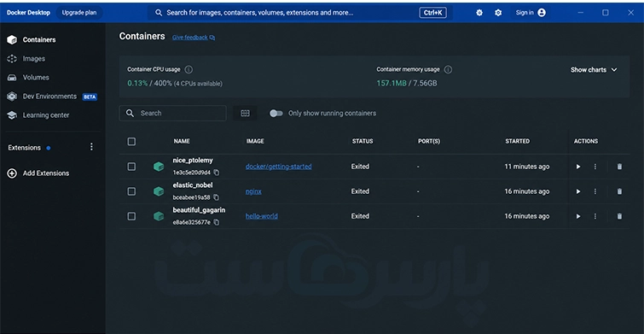Select the beautiful_gagarin container name

pyautogui.click(x=199, y=210)
